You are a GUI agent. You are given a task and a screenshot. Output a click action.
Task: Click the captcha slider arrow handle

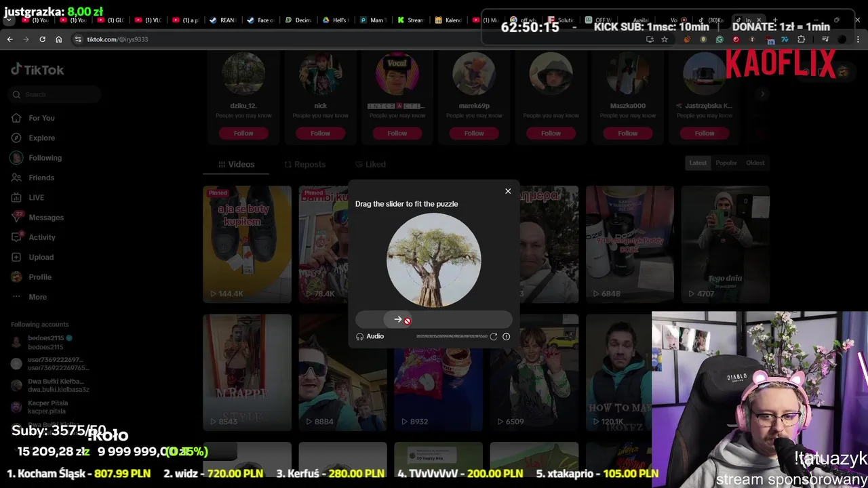tap(398, 320)
